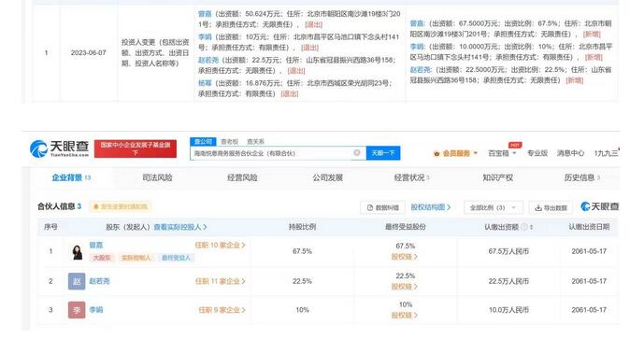Click the user account name in header
The image size is (644, 339).
(607, 153)
